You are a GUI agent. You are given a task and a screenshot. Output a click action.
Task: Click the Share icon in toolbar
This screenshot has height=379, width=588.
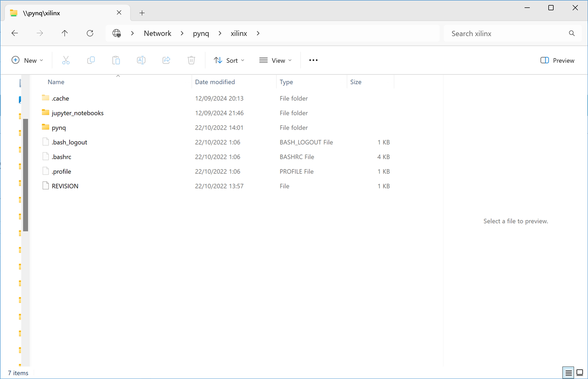(166, 61)
